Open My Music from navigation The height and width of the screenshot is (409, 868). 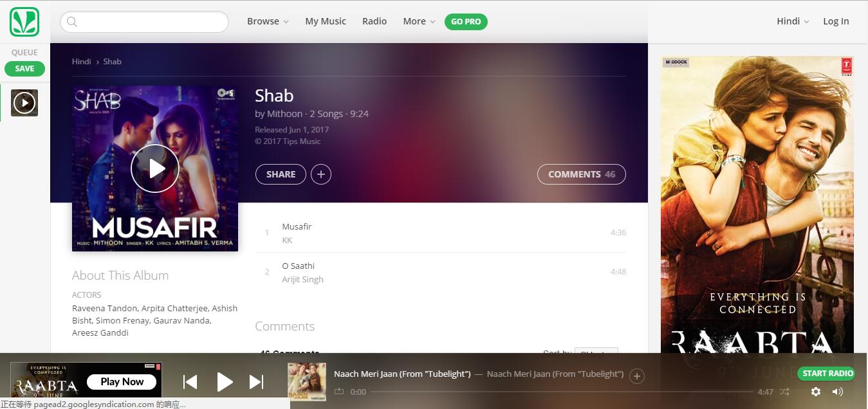326,21
